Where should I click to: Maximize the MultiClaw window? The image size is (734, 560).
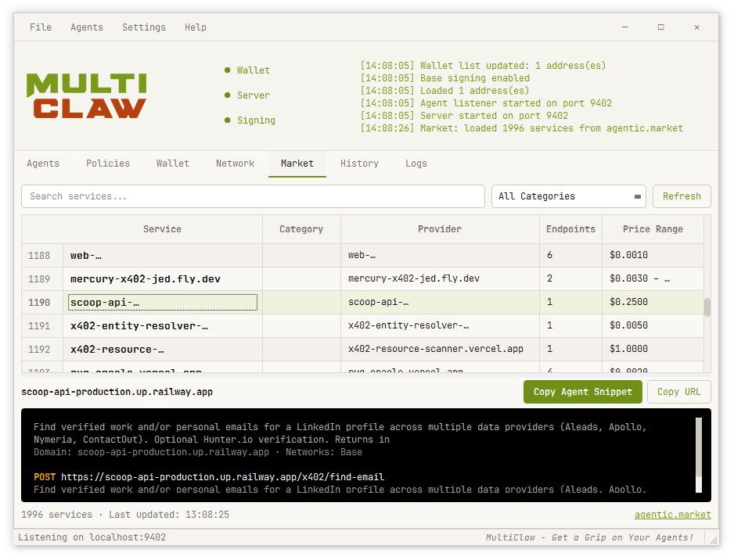tap(661, 27)
